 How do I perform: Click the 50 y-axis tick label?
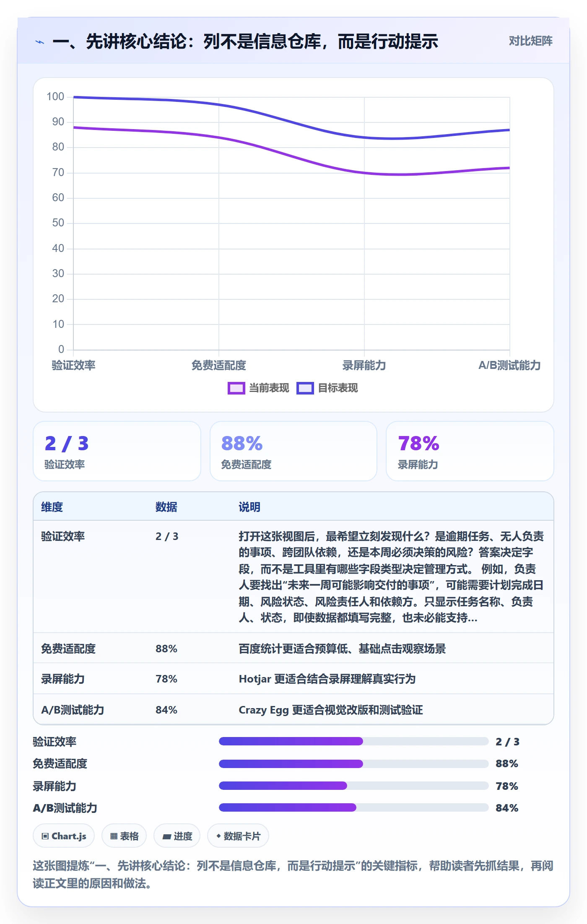[x=58, y=223]
